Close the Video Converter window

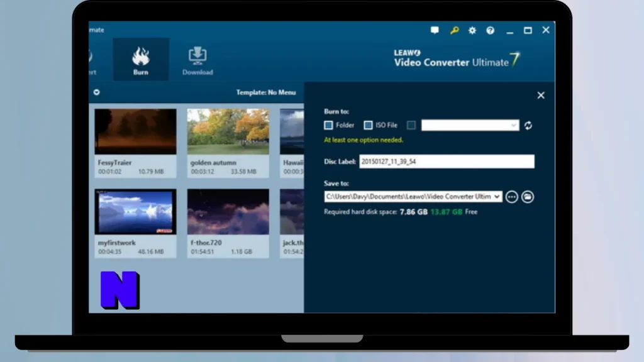tap(546, 30)
